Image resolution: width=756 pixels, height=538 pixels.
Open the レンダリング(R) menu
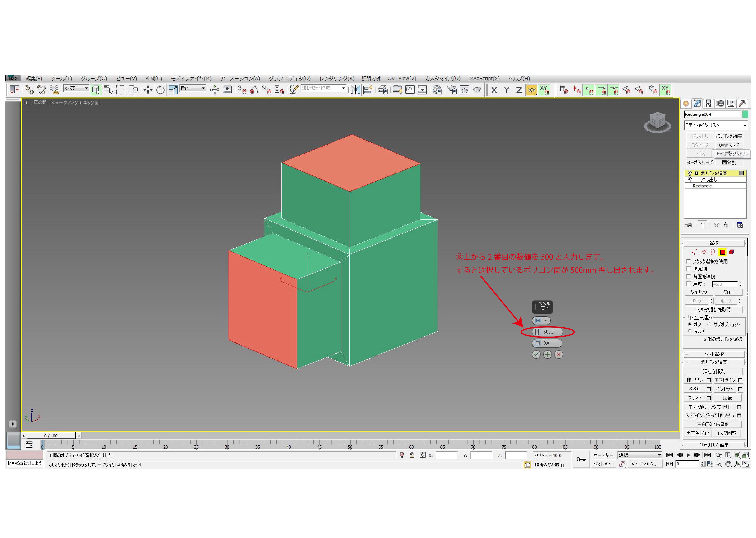pos(336,78)
